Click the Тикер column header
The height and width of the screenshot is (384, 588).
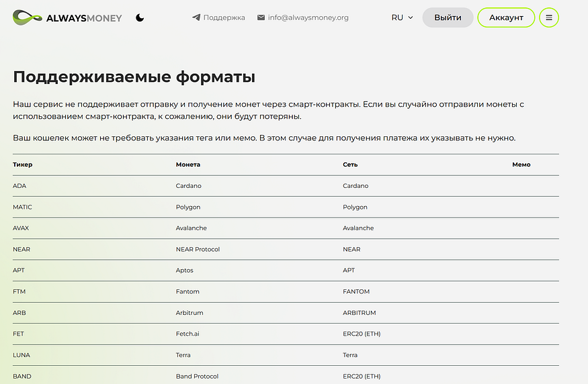22,164
